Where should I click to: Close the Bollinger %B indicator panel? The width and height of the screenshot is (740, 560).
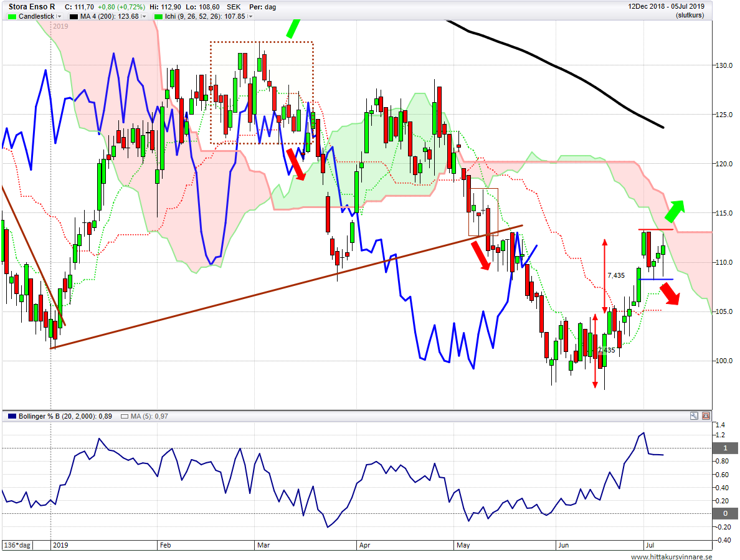pos(706,415)
